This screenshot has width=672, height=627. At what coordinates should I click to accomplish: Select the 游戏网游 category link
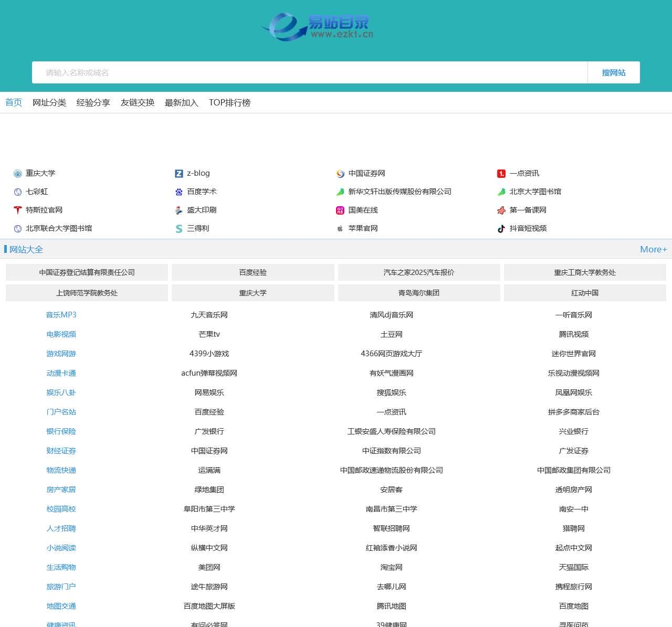61,354
